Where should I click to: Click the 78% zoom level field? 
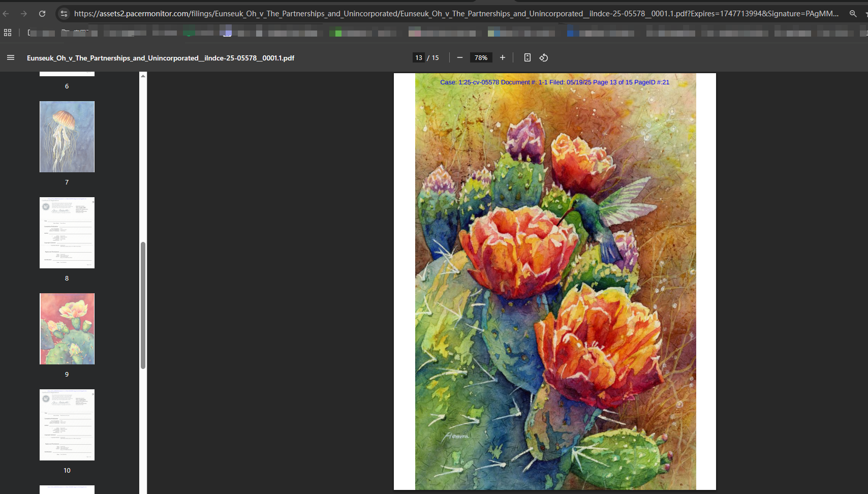tap(481, 58)
